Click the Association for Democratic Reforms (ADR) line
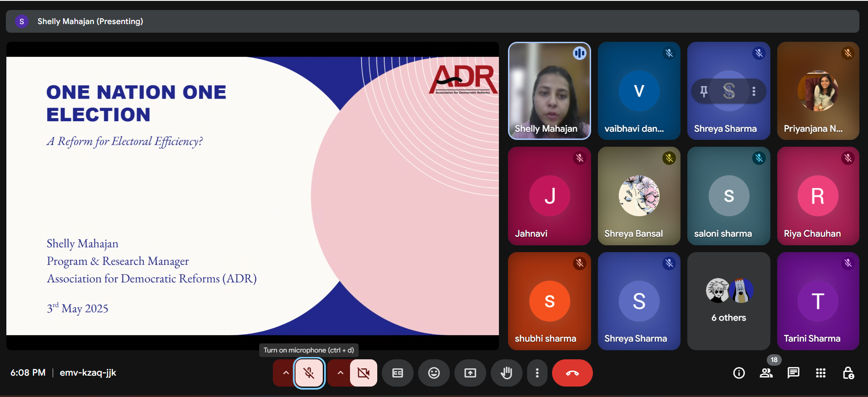Screen dimensions: 868x397 point(152,278)
